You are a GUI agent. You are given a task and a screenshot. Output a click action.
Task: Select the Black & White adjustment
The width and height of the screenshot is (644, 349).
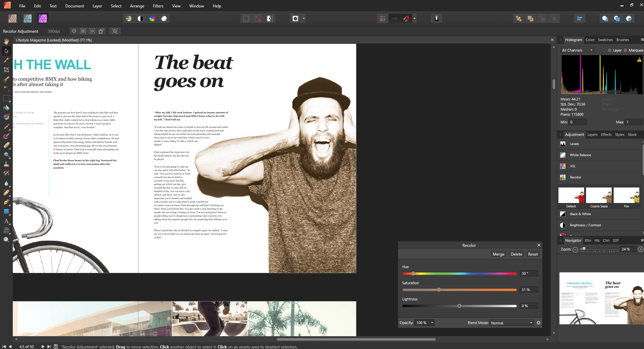pos(600,214)
